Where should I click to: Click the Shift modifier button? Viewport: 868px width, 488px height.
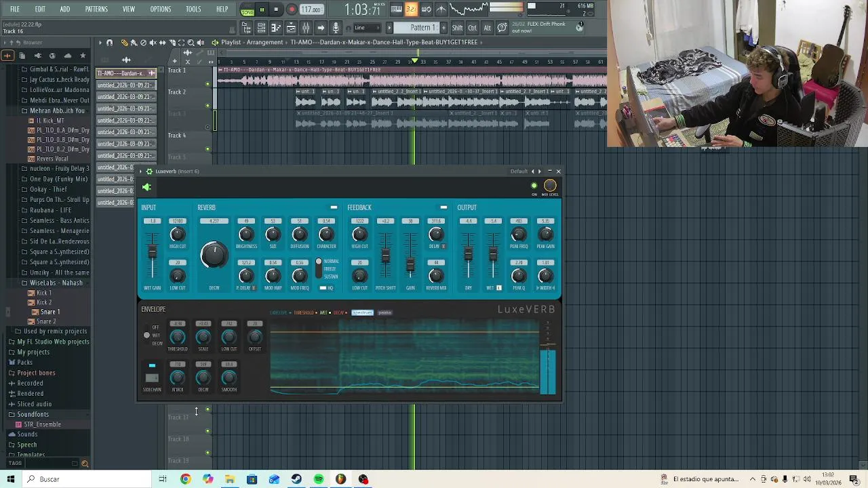tap(458, 28)
